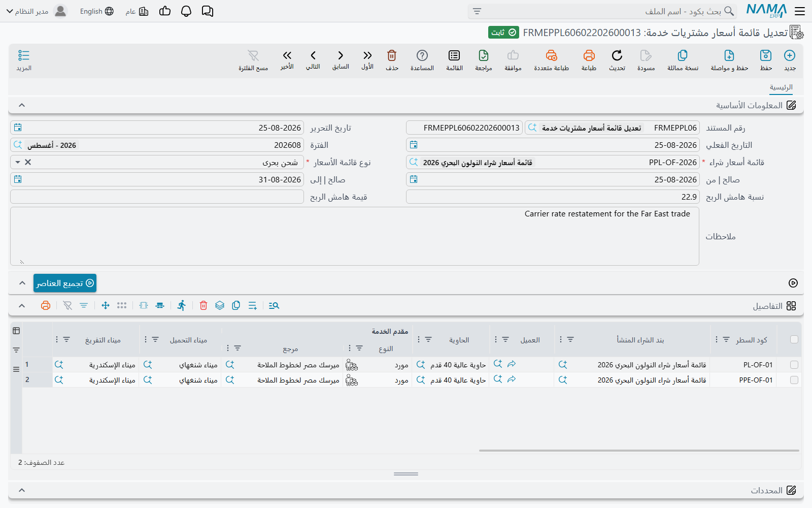
Task: Click the عام general link
Action: pyautogui.click(x=137, y=11)
